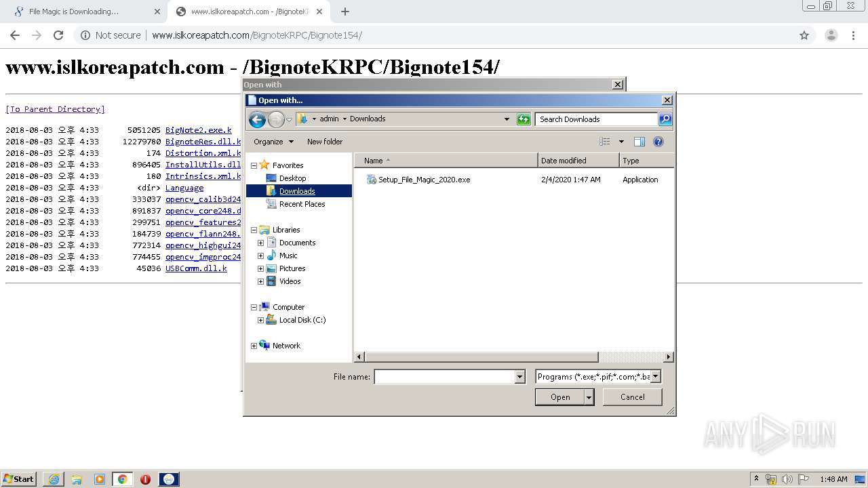Select Downloads in Favorites
The image size is (868, 488).
297,191
